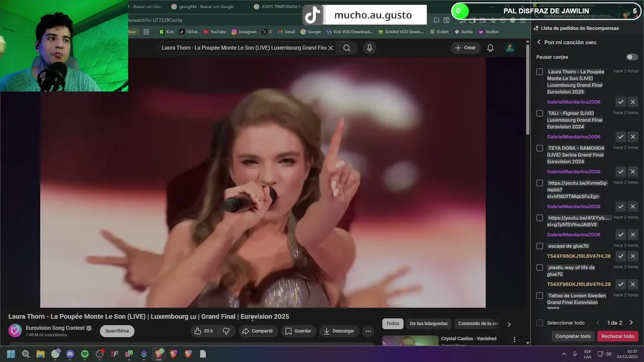Open Crystal Castles video options menu
The width and height of the screenshot is (644, 362).
click(514, 339)
